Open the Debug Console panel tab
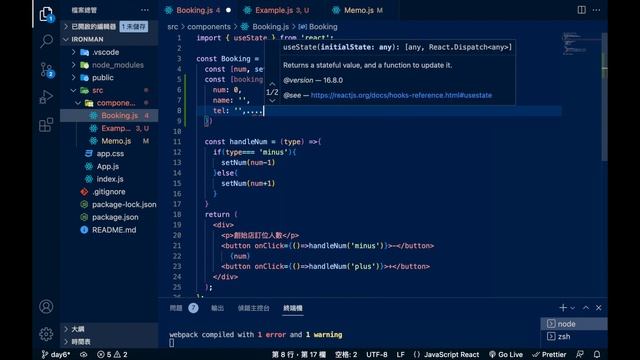The height and width of the screenshot is (360, 640). point(253,308)
